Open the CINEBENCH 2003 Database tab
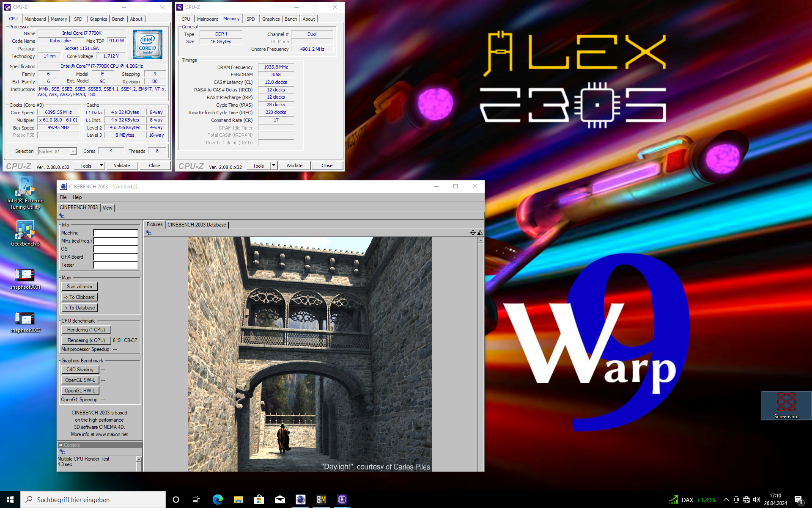The image size is (812, 508). pyautogui.click(x=197, y=225)
